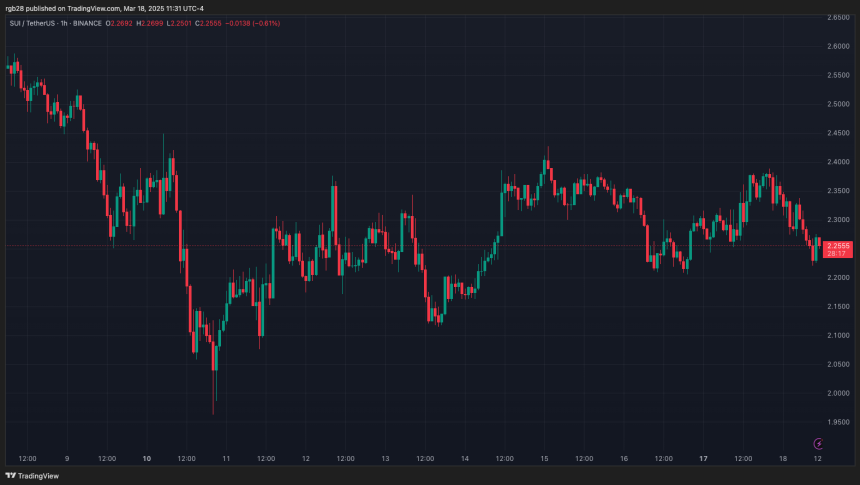Click the purple lightning bolt icon
This screenshot has height=485, width=860.
pyautogui.click(x=818, y=443)
